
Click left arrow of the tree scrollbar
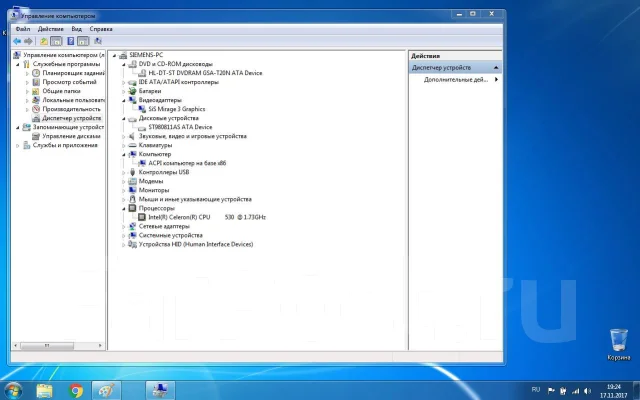point(16,346)
